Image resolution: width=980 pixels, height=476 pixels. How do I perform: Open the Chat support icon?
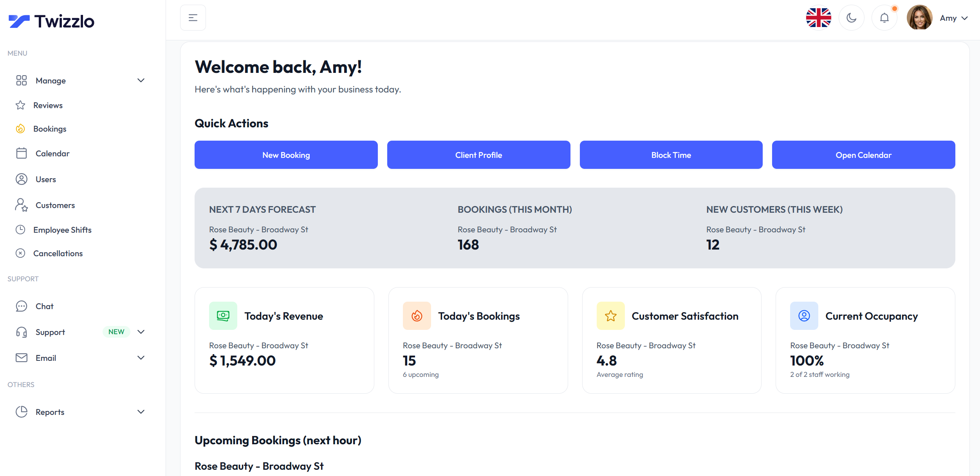pyautogui.click(x=21, y=306)
